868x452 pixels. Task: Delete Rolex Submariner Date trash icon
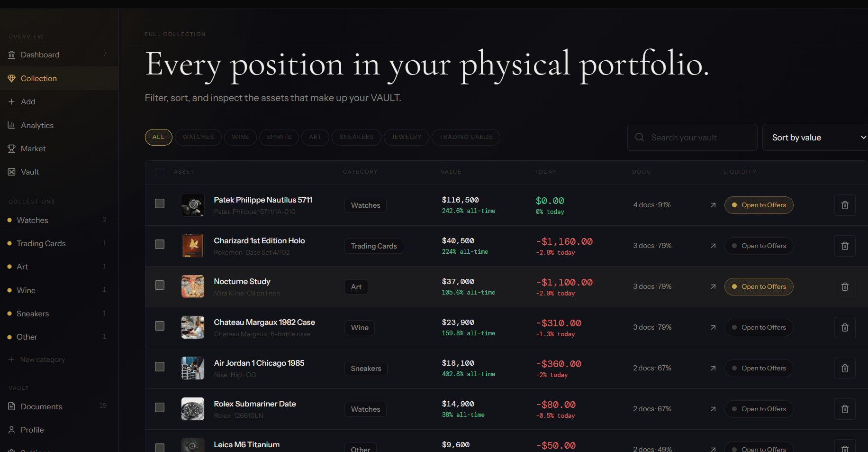845,409
